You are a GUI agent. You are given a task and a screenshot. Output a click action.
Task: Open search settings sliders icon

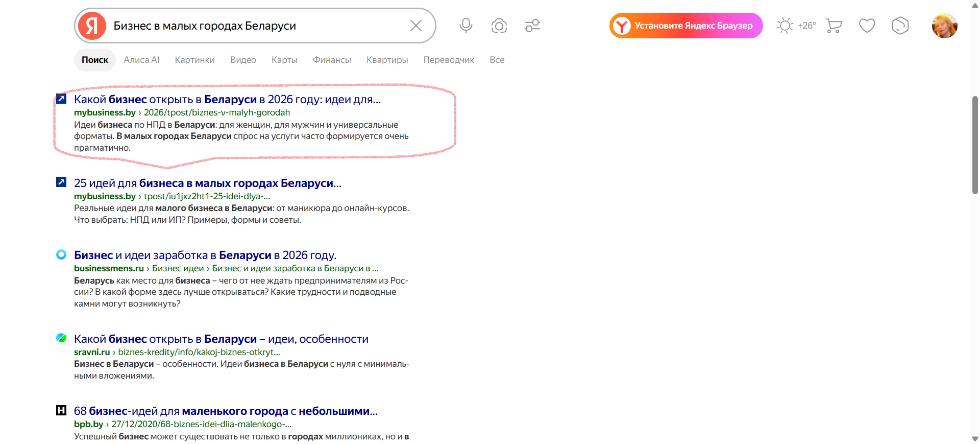(532, 26)
